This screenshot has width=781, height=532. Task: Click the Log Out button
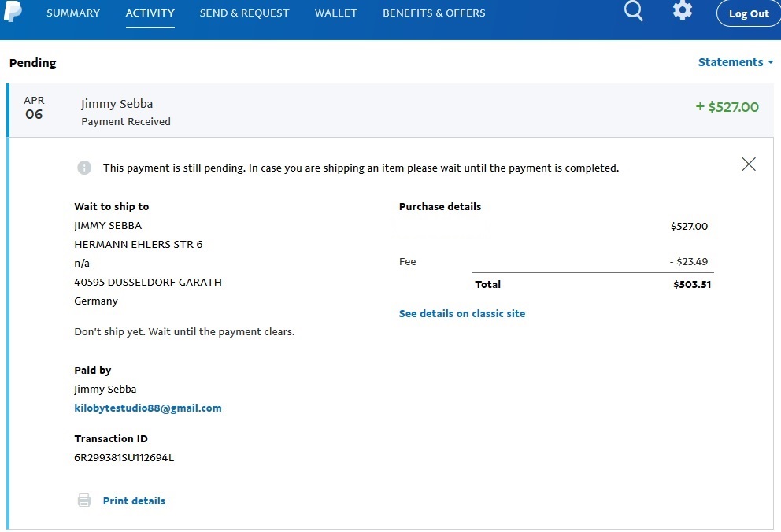(x=749, y=13)
